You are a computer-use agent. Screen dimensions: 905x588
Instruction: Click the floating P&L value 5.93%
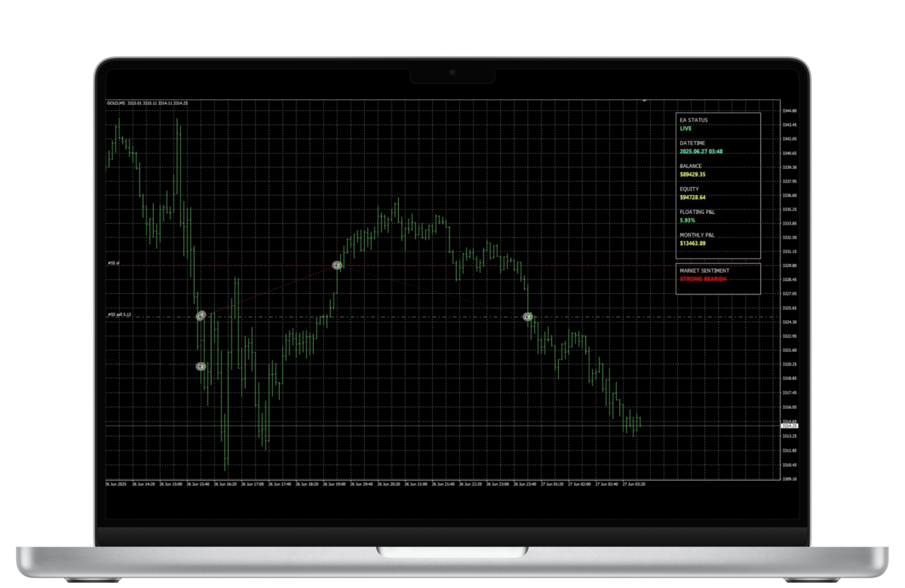coord(687,220)
